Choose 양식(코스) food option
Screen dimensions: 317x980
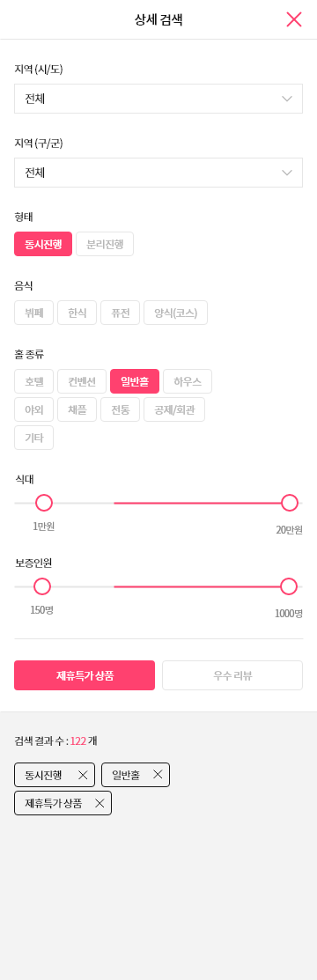[x=176, y=313]
